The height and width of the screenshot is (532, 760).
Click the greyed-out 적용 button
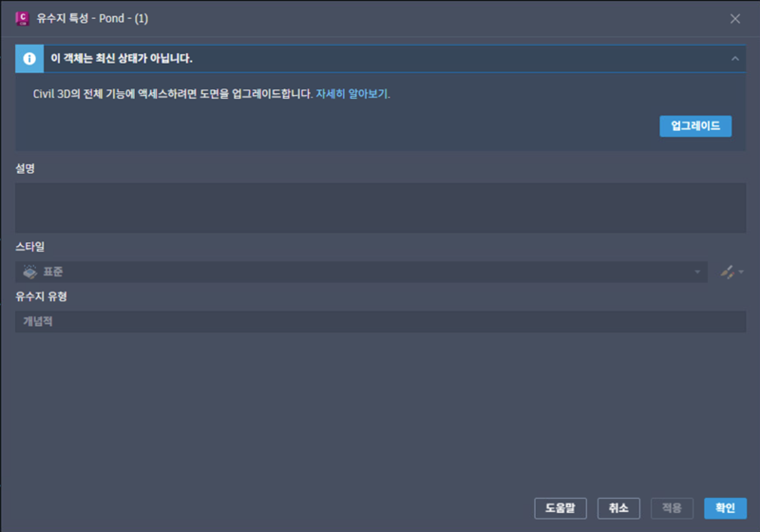point(672,508)
